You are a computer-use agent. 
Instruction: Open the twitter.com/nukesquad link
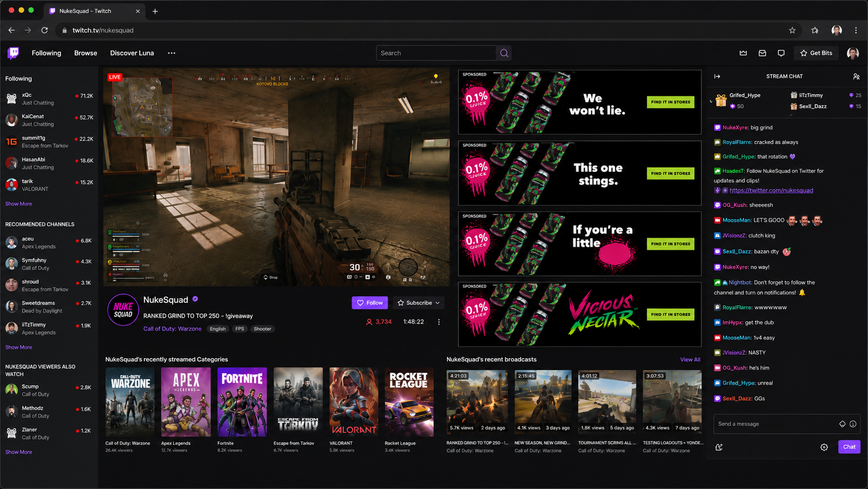(x=771, y=190)
